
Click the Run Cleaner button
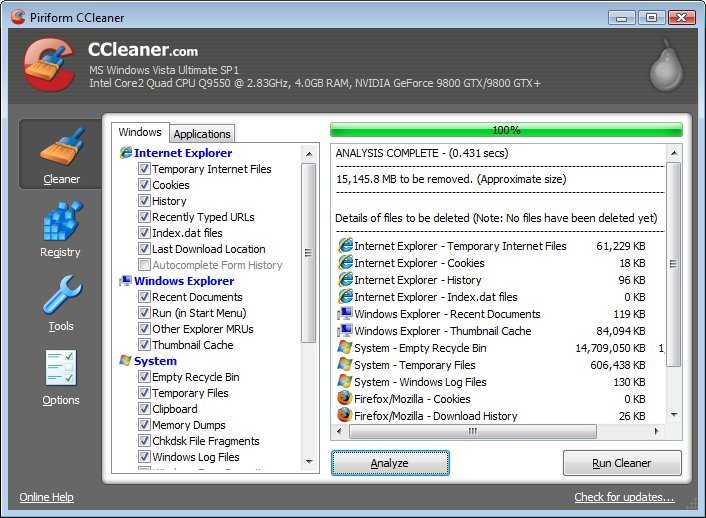pyautogui.click(x=621, y=463)
